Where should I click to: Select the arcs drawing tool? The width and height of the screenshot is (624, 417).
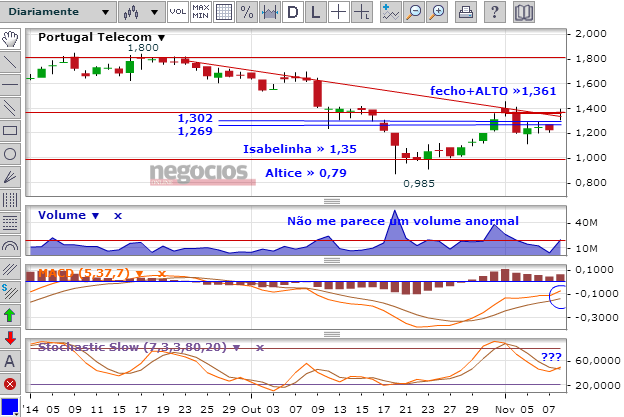point(10,246)
